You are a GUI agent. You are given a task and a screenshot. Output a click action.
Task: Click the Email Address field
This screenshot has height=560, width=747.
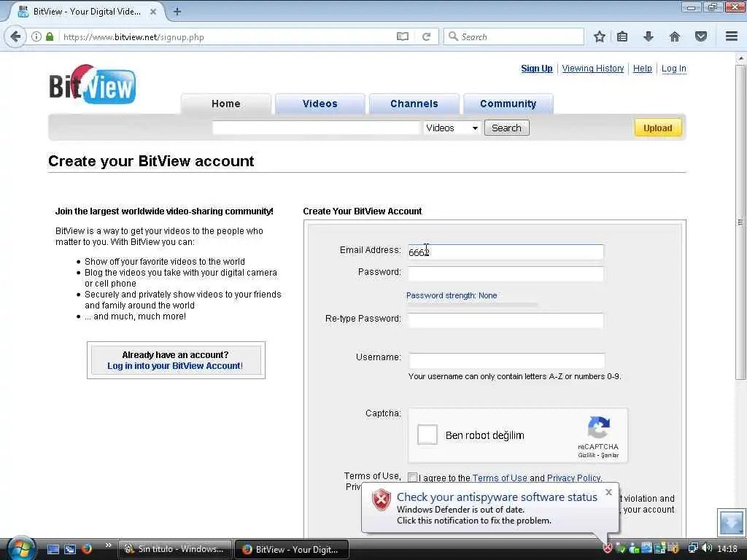pos(506,252)
